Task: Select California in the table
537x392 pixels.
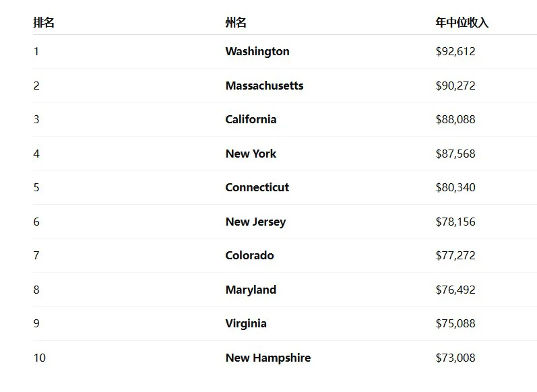Action: pyautogui.click(x=251, y=119)
